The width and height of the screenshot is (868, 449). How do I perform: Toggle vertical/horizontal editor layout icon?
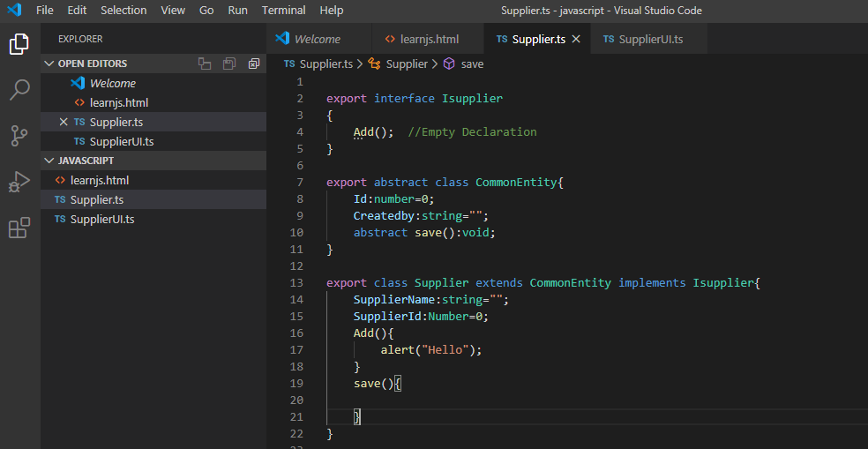click(x=205, y=64)
